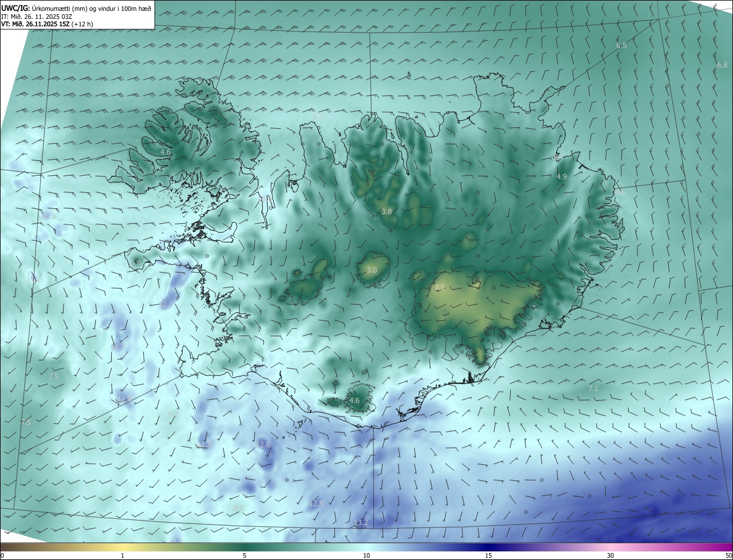This screenshot has width=733, height=560.
Task: Click the 5.8 value on the western peninsula tip
Action: 136,262
